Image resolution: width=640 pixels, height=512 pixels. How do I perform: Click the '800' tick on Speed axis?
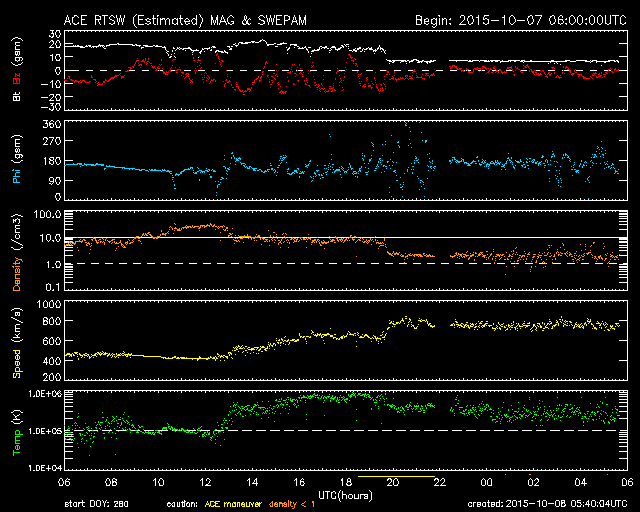tap(52, 321)
